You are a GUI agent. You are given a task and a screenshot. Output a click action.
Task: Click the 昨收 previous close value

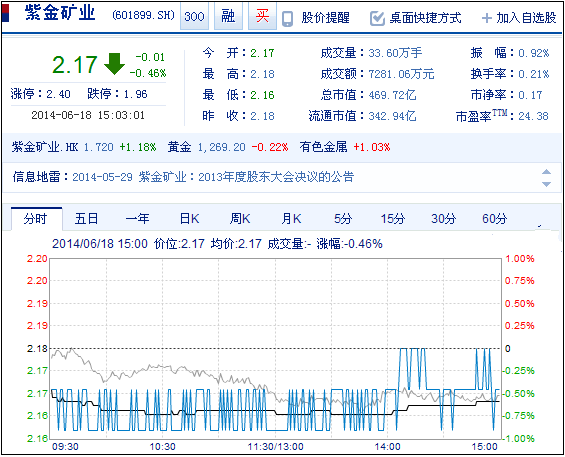262,116
